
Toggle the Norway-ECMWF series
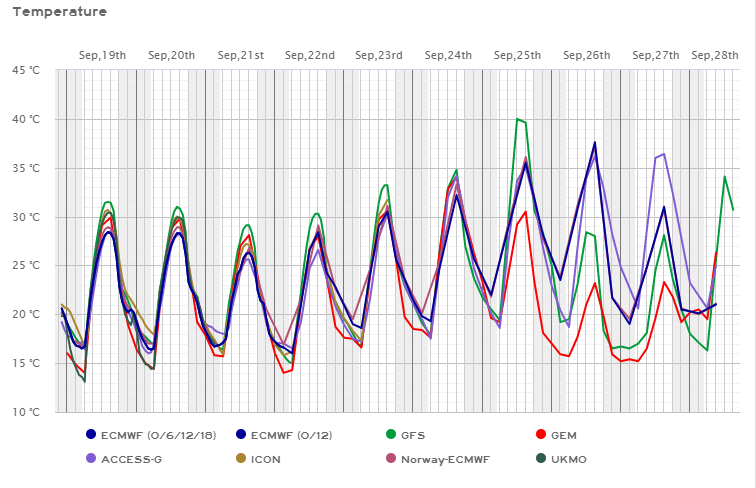point(438,459)
